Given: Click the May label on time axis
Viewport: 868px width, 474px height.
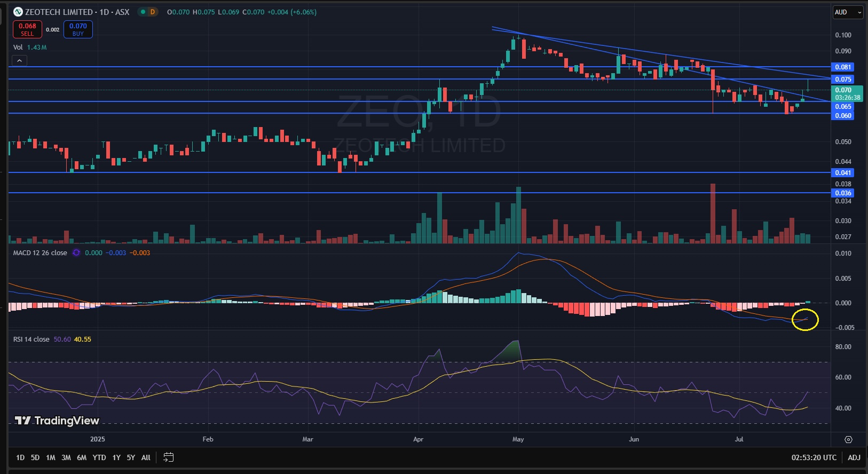Looking at the screenshot, I should pyautogui.click(x=518, y=439).
